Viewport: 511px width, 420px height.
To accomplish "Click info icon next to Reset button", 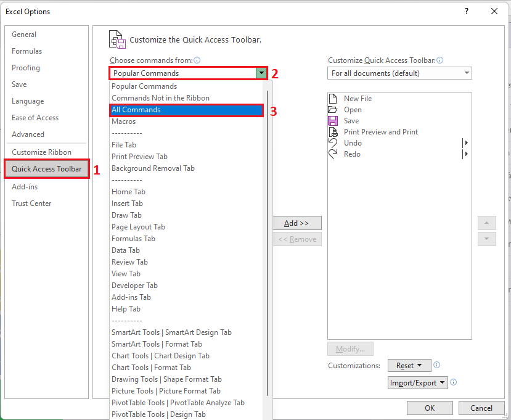I will coord(436,365).
